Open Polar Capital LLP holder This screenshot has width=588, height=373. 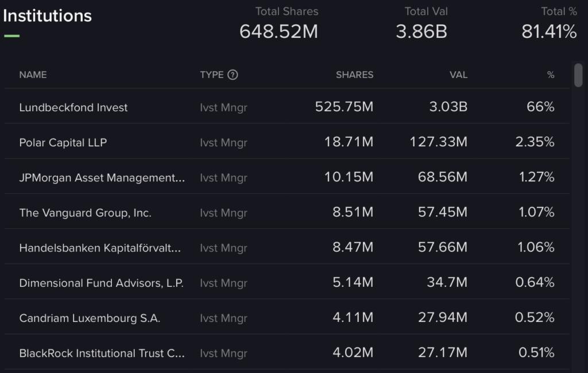[63, 142]
